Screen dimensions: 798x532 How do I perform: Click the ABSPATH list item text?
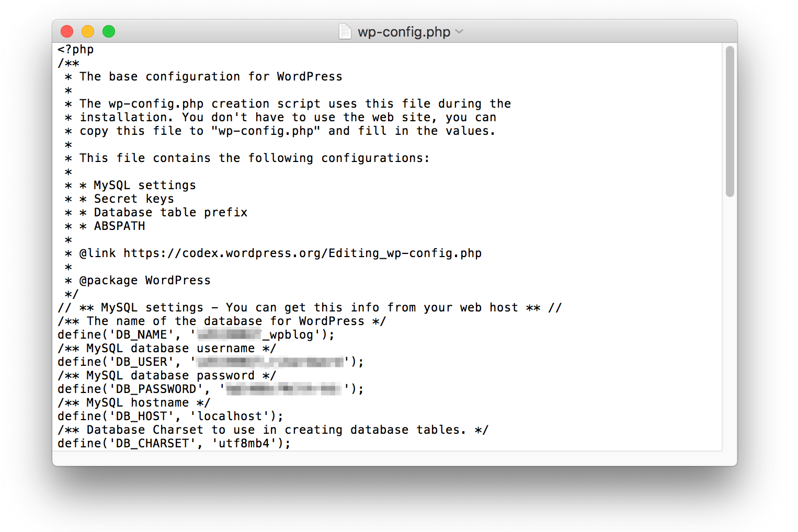click(x=119, y=226)
